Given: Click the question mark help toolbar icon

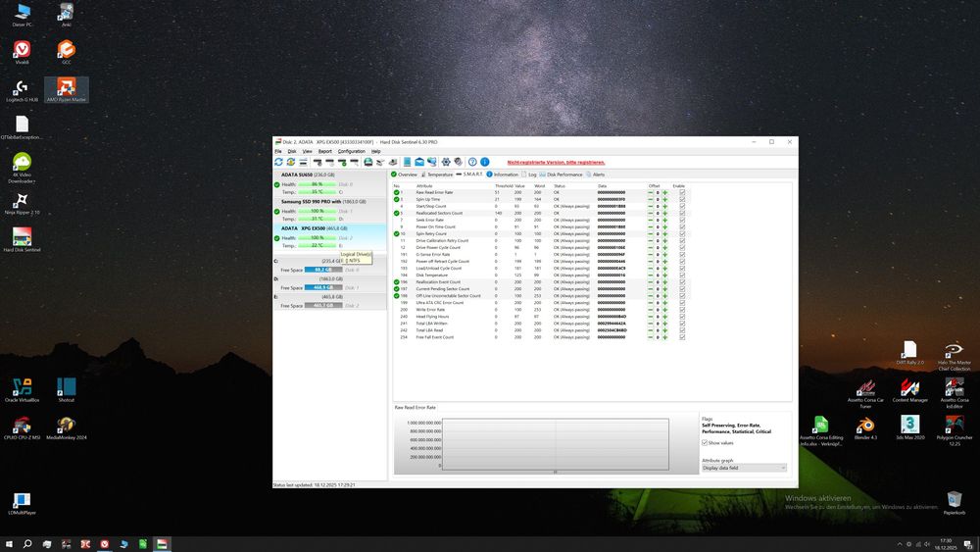Looking at the screenshot, I should pyautogui.click(x=472, y=162).
